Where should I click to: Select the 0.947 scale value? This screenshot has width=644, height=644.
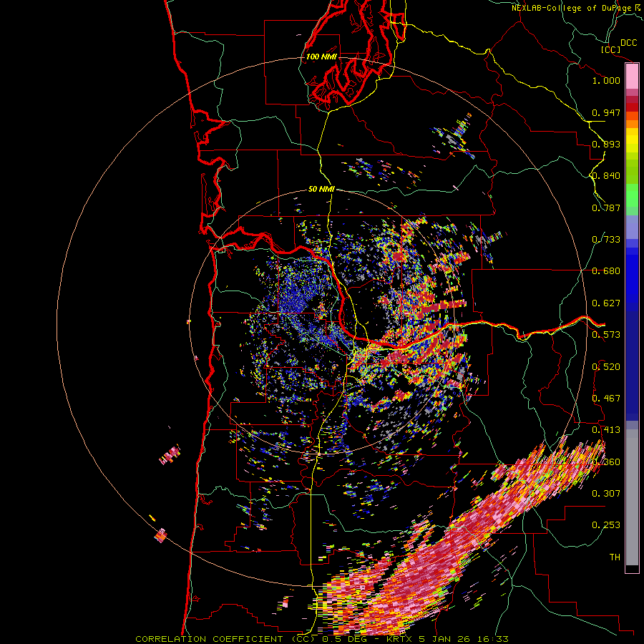(606, 112)
